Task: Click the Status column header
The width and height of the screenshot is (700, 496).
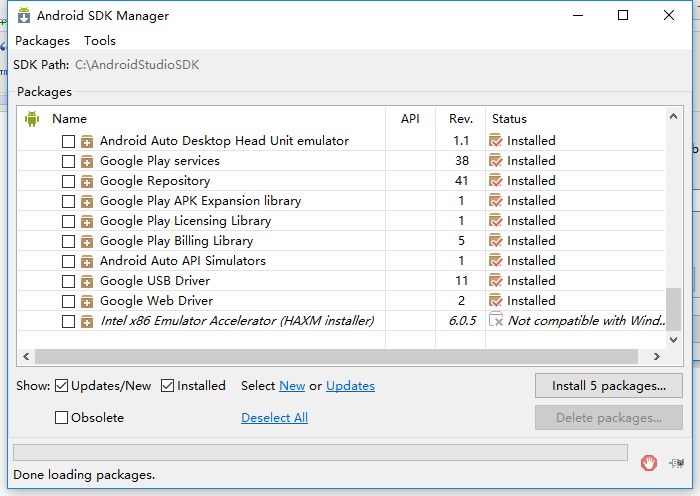Action: [509, 119]
